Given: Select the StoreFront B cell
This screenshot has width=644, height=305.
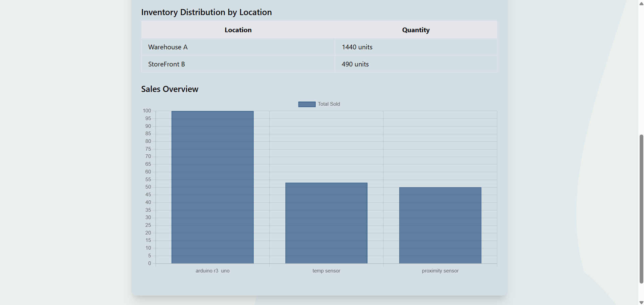Looking at the screenshot, I should 167,64.
